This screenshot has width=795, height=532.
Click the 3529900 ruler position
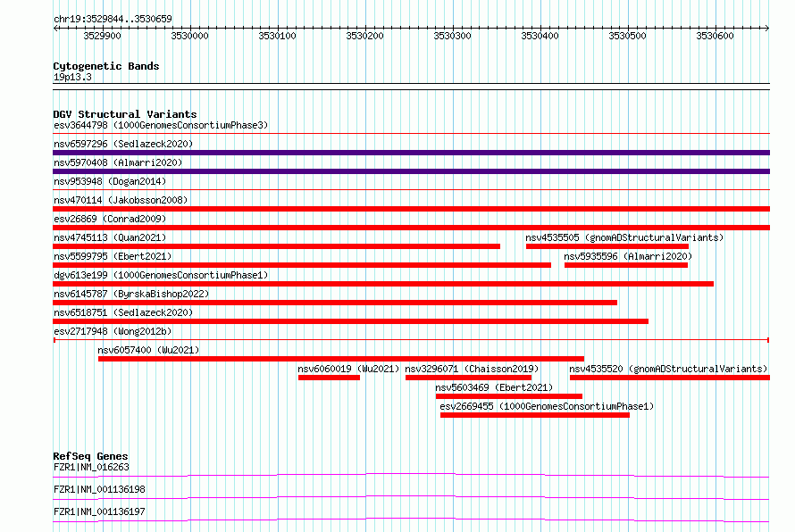point(103,36)
